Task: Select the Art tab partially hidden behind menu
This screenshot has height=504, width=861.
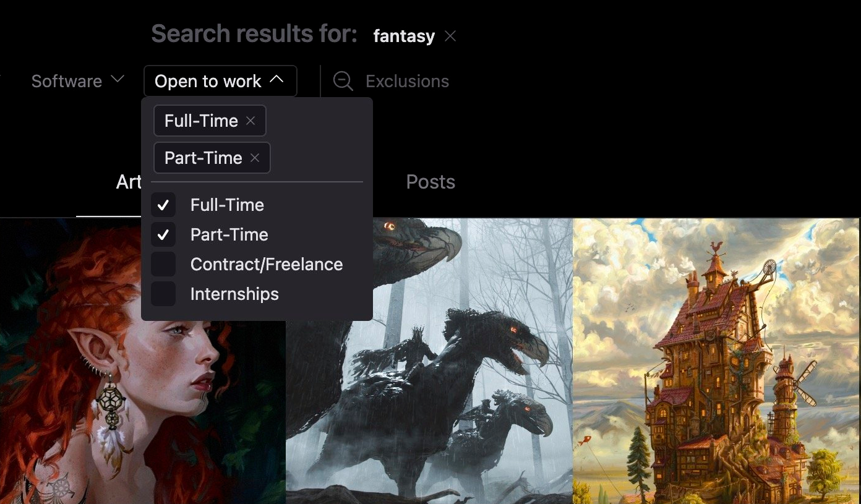Action: coord(129,182)
